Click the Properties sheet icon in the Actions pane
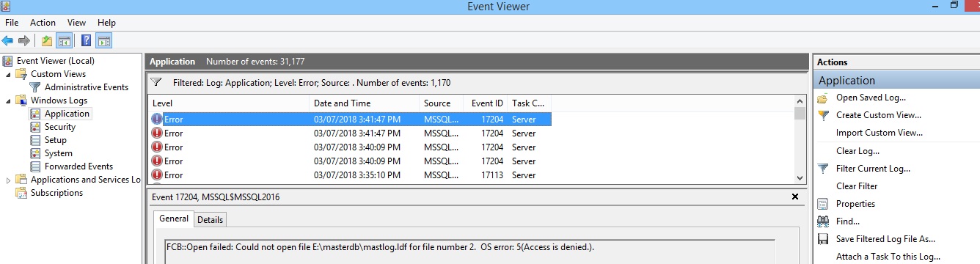Viewport: 980px width, 264px height. (823, 204)
